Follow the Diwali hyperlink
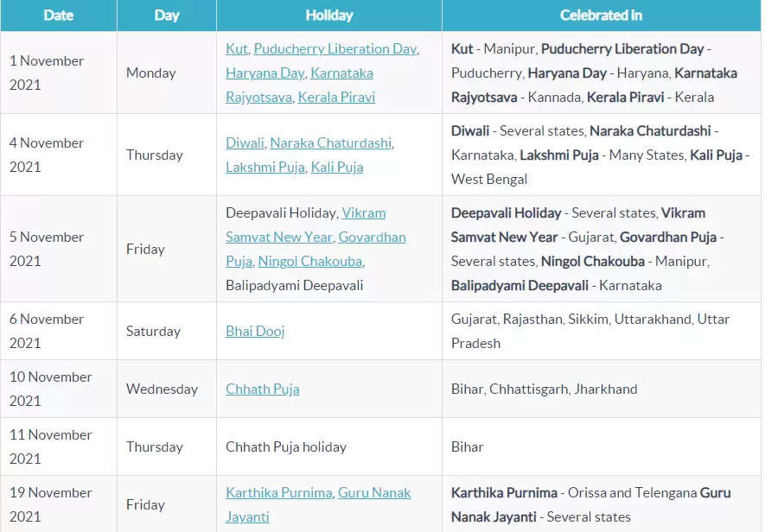Image resolution: width=765 pixels, height=532 pixels. tap(245, 142)
